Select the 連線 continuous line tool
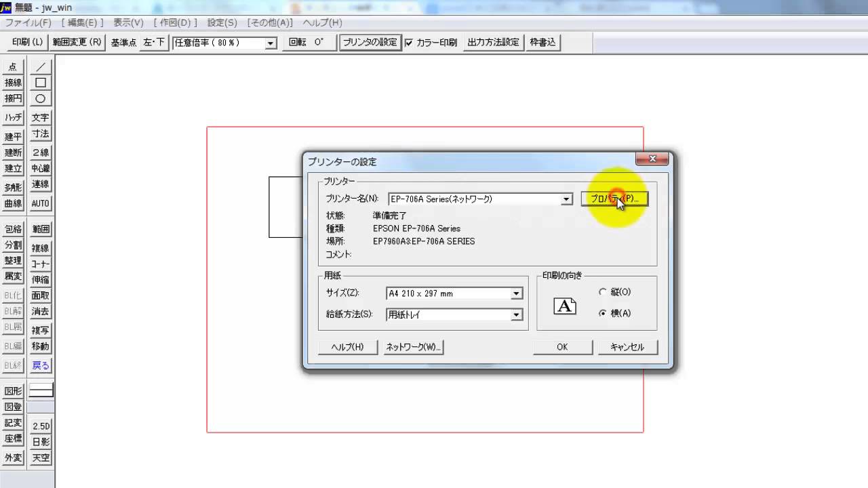 coord(41,184)
